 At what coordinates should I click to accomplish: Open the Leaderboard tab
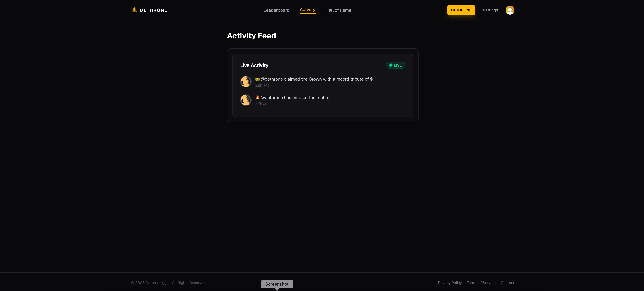(x=276, y=10)
